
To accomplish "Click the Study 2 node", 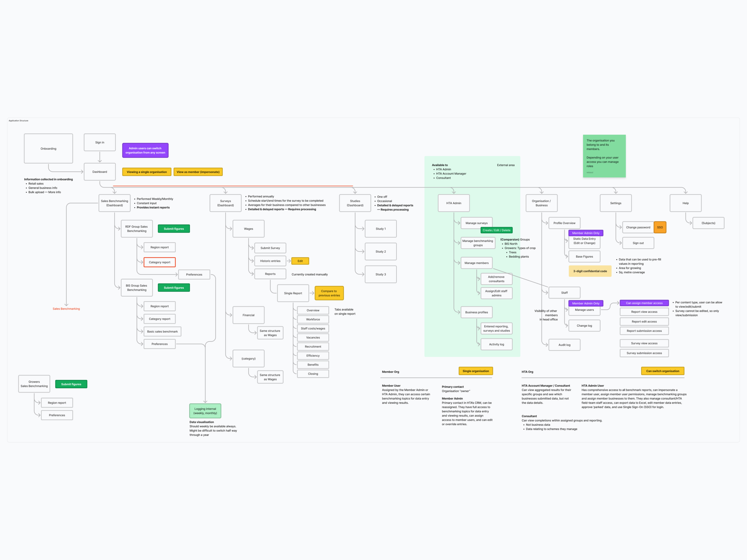I will (381, 252).
